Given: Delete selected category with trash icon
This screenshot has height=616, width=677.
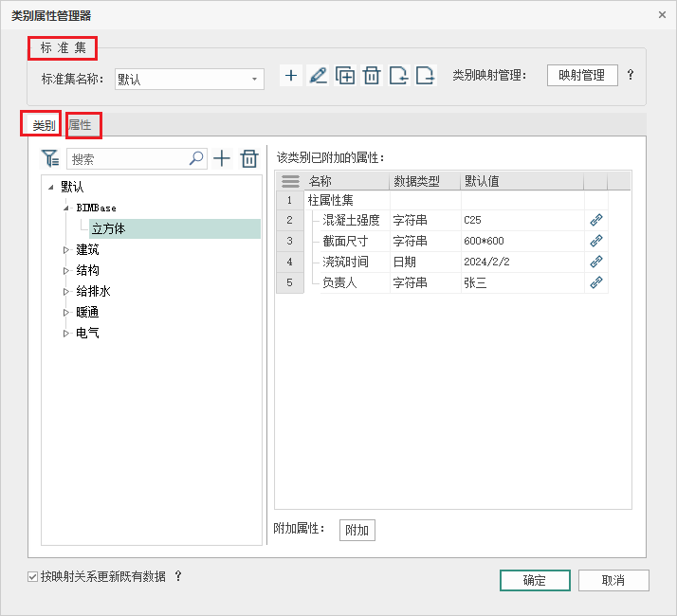Looking at the screenshot, I should (249, 158).
